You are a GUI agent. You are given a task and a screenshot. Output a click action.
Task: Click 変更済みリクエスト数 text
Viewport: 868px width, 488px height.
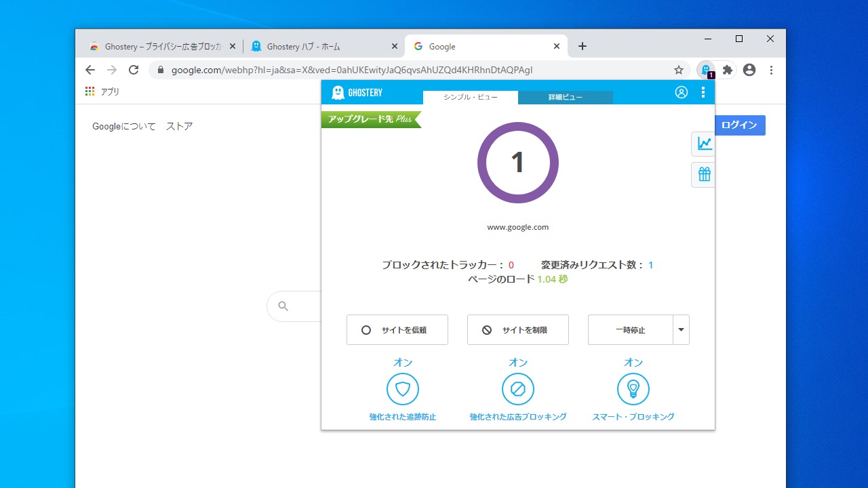[597, 265]
